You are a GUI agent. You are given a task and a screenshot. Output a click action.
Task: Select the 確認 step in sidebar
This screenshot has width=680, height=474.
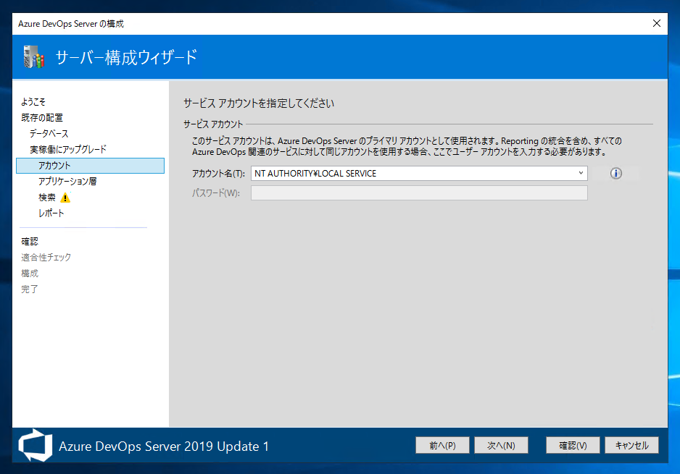tap(30, 242)
